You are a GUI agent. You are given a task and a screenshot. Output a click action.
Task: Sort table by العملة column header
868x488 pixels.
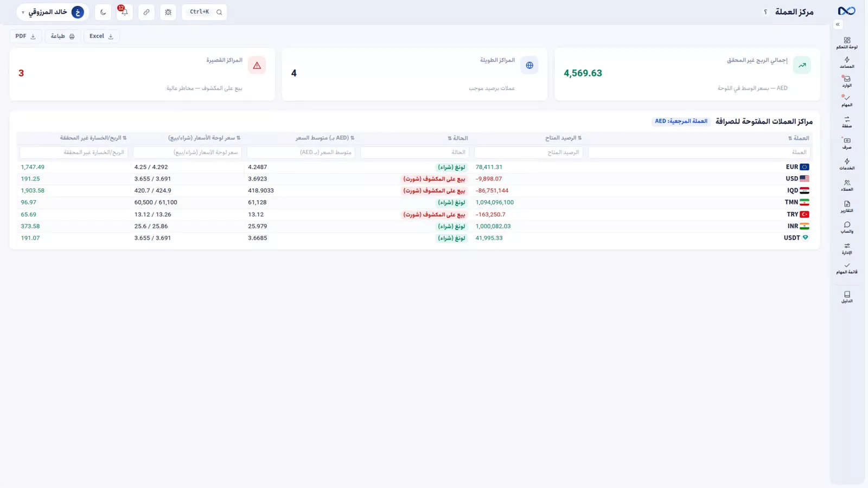[799, 138]
